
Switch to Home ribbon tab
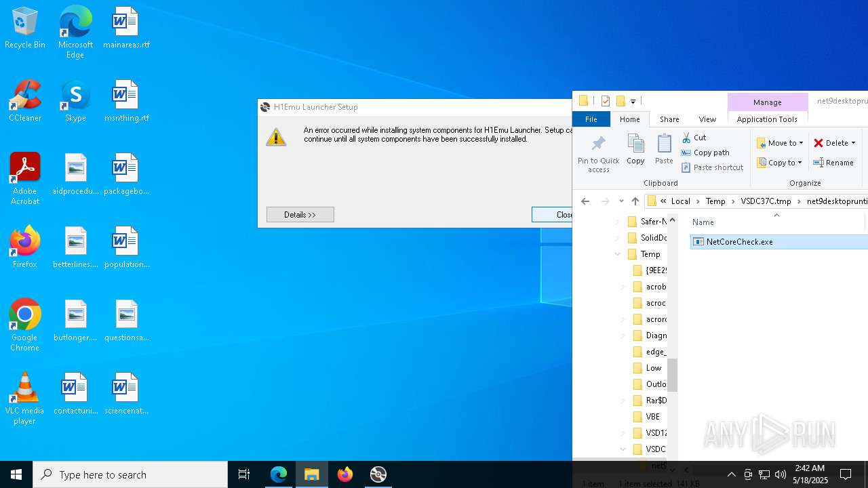click(629, 119)
